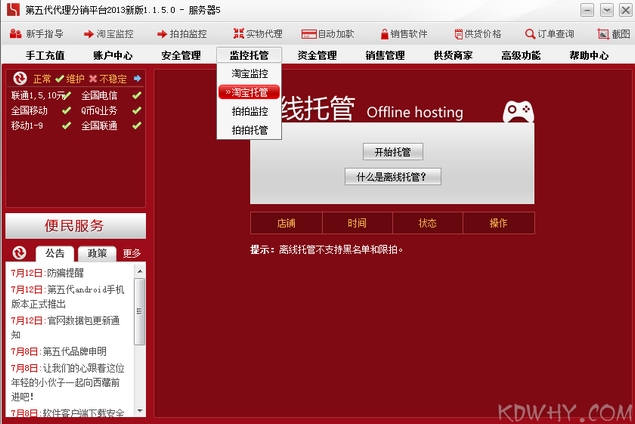Image resolution: width=635 pixels, height=424 pixels.
Task: Open the 资金管理 menu
Action: point(317,55)
